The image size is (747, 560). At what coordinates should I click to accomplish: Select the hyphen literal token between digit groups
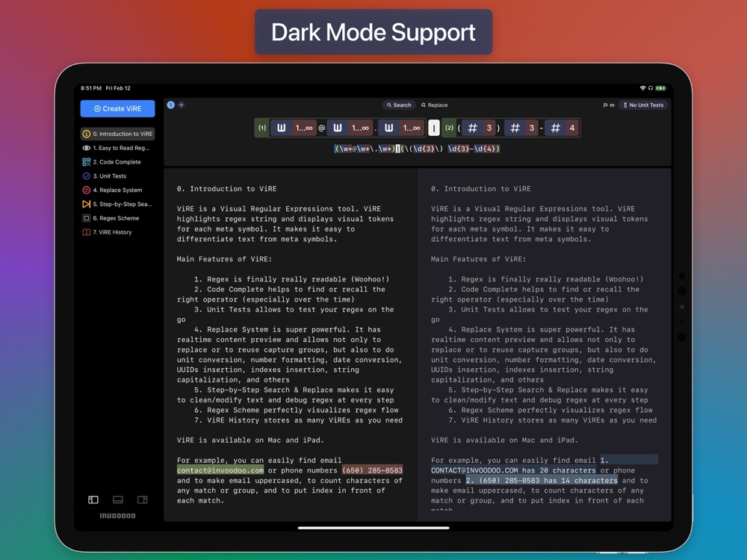pyautogui.click(x=541, y=128)
